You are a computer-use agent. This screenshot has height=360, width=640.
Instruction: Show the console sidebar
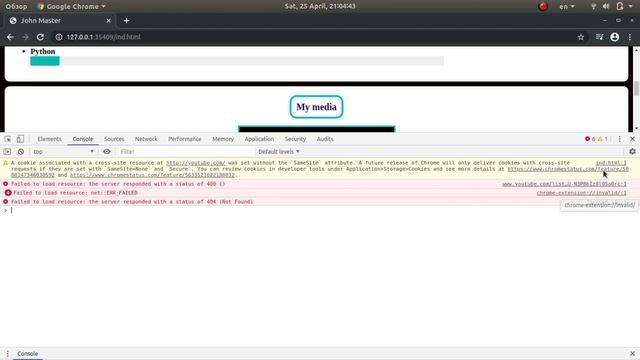tap(7, 151)
